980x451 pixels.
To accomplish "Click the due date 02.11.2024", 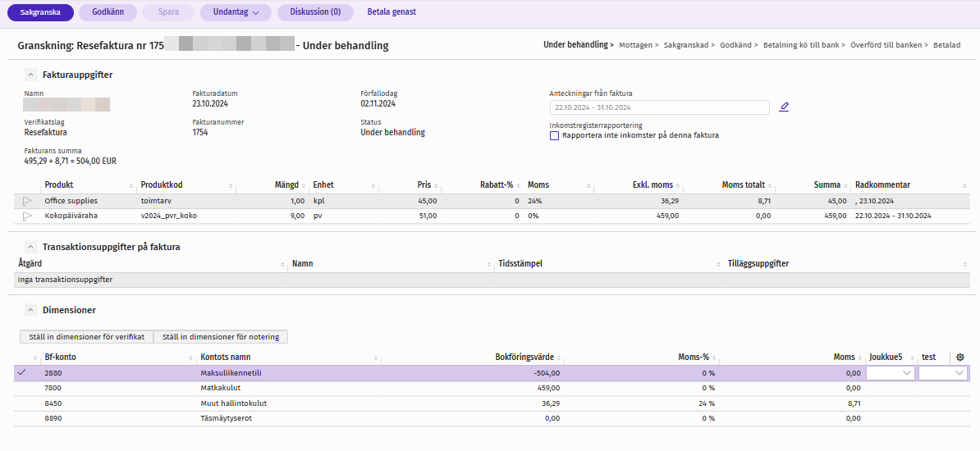I will pos(378,103).
